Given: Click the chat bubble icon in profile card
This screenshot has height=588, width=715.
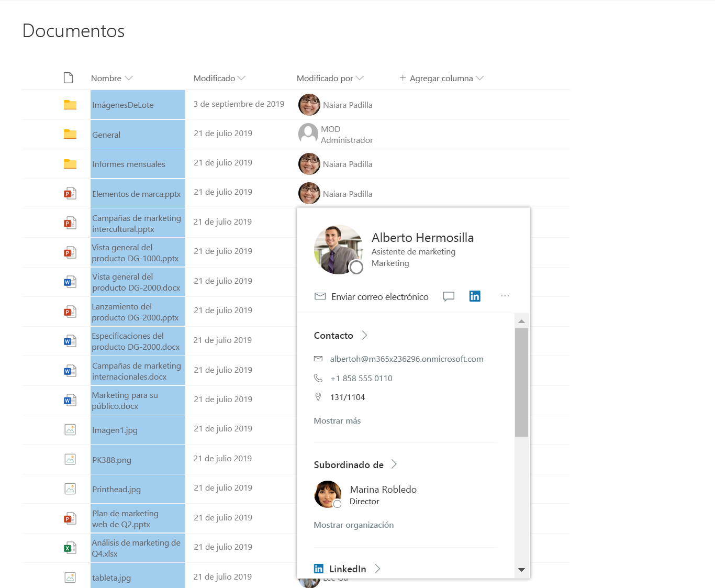Looking at the screenshot, I should 449,296.
